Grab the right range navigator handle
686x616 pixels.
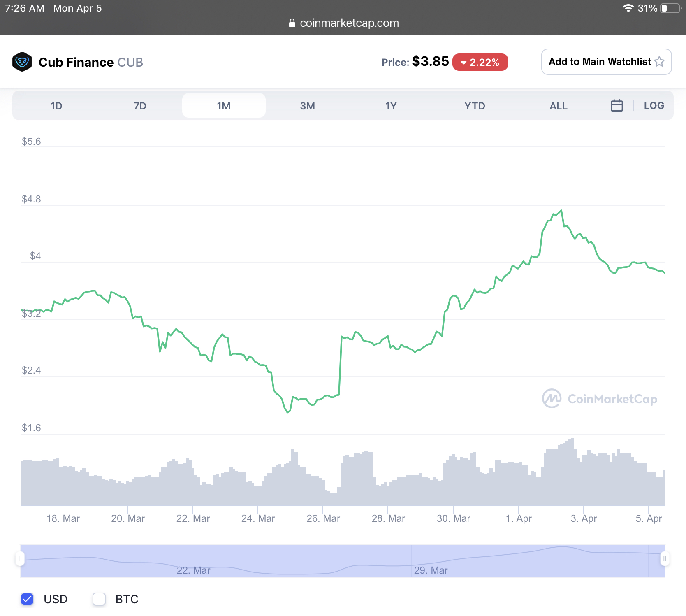pyautogui.click(x=665, y=558)
